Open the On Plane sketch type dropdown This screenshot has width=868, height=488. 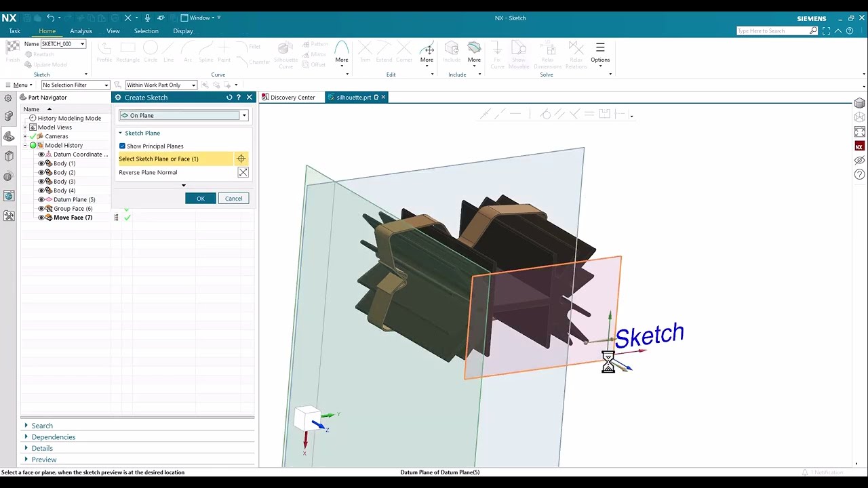point(182,115)
